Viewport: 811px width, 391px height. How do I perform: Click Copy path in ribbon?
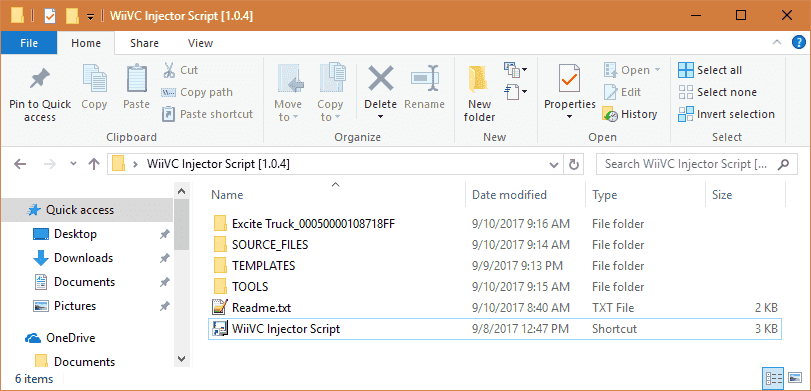[197, 93]
